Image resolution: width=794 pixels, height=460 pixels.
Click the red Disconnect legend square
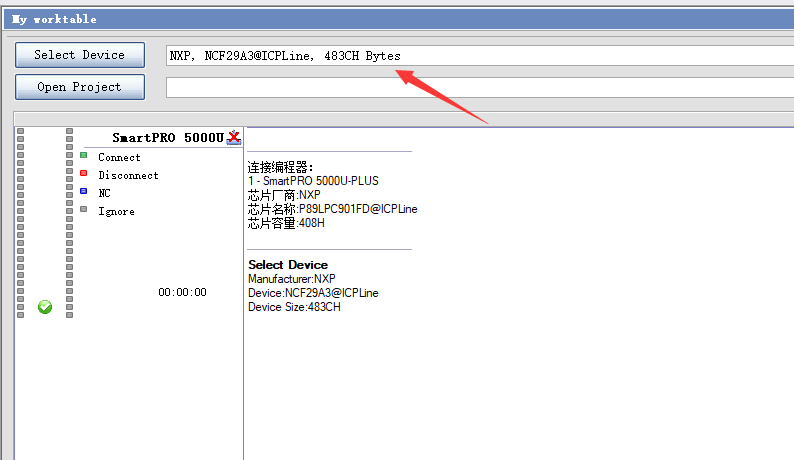coord(84,173)
